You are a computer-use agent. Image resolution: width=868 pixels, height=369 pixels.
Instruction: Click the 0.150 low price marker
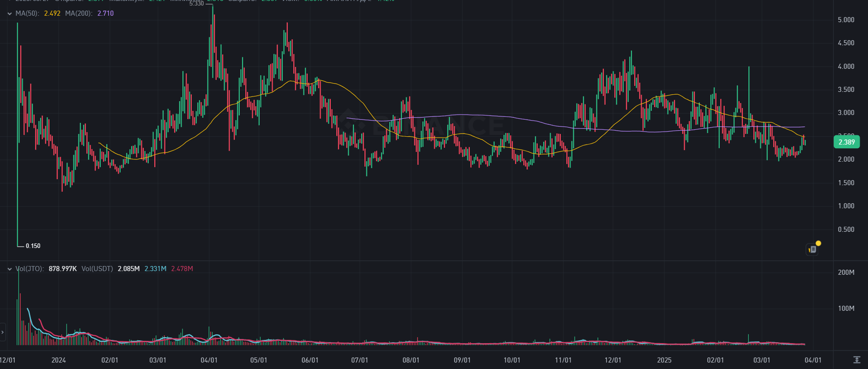click(x=33, y=246)
